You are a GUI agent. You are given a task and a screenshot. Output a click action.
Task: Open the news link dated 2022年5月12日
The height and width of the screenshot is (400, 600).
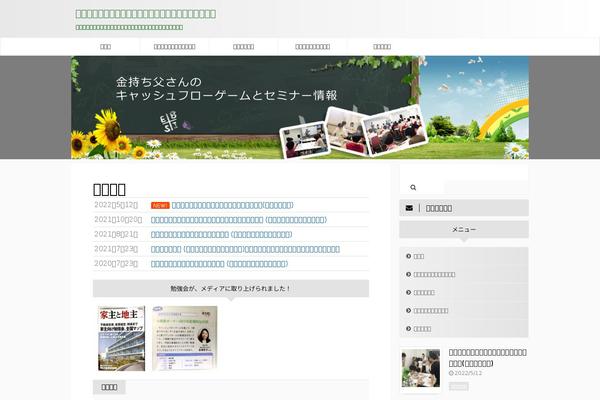coord(233,205)
